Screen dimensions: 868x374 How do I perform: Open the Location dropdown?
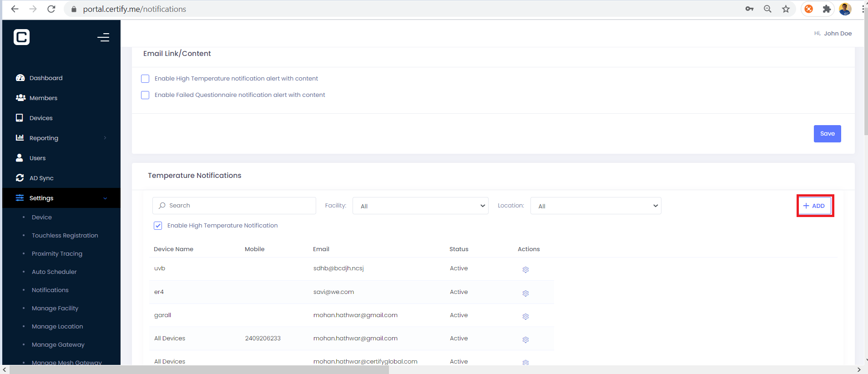[x=595, y=206]
